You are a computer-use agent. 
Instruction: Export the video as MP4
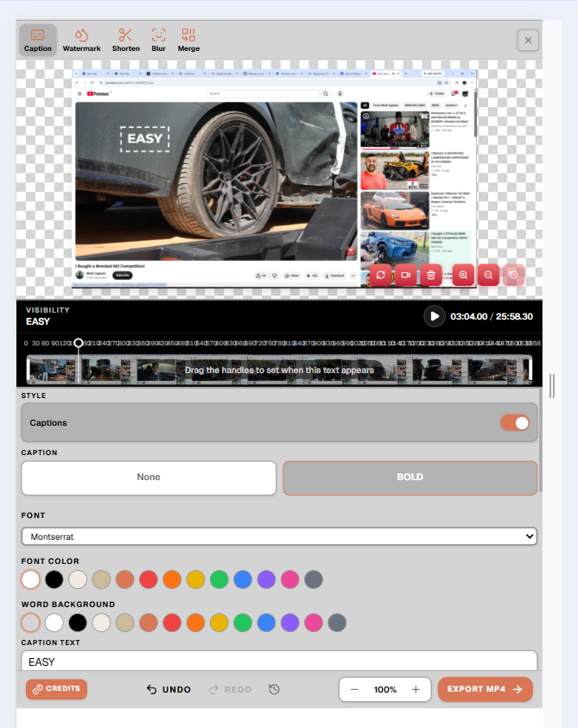click(x=485, y=689)
